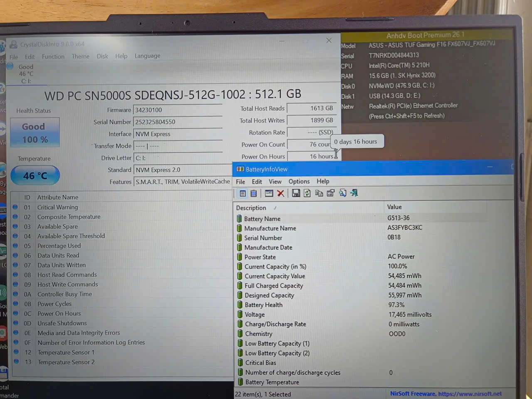
Task: Click Show Battery Information icon in BatteryInfoView toolbar
Action: click(243, 193)
